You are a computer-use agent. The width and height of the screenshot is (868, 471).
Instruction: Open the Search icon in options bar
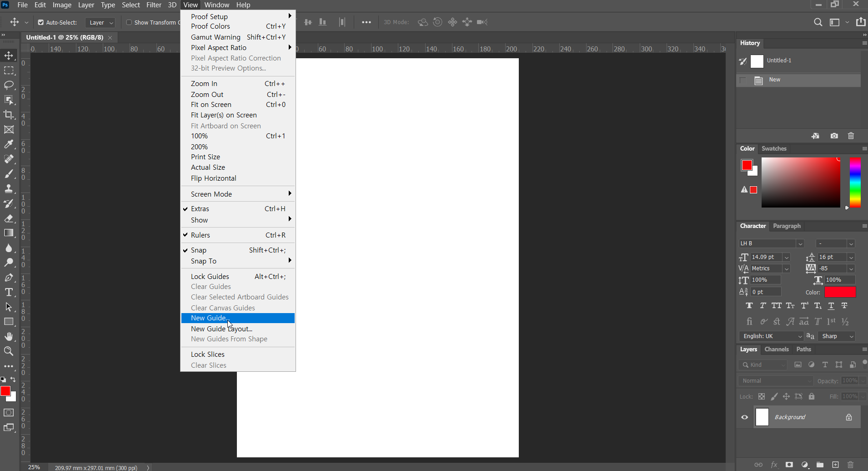coord(818,22)
